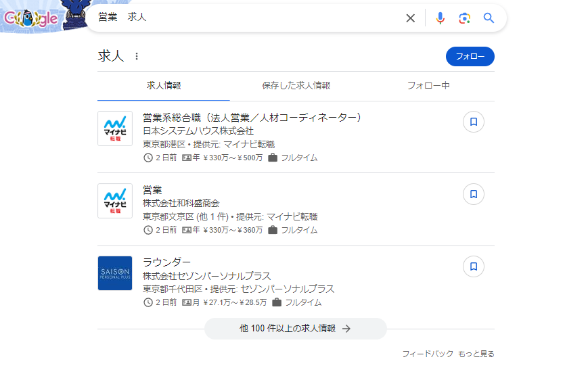Bookmark the 営業系総合職 job listing

coord(474,122)
